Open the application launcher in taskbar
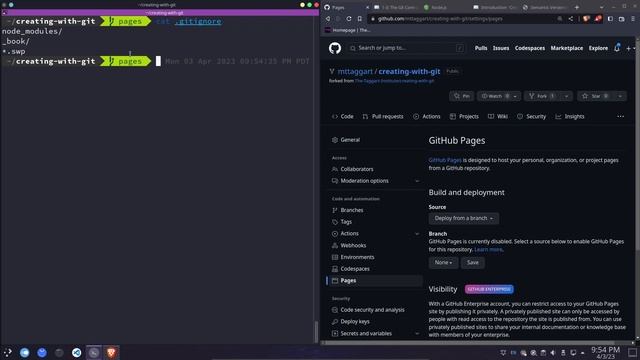 tap(7, 353)
